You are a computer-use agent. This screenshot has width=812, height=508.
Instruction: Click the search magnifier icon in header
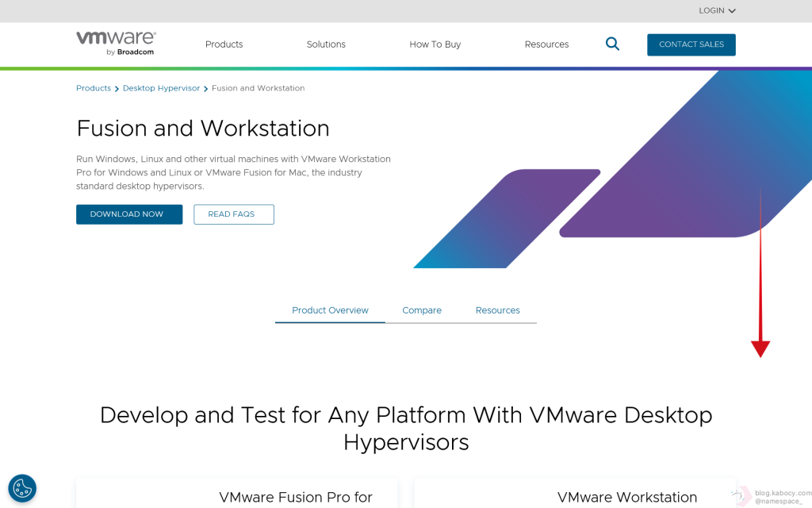pos(612,44)
